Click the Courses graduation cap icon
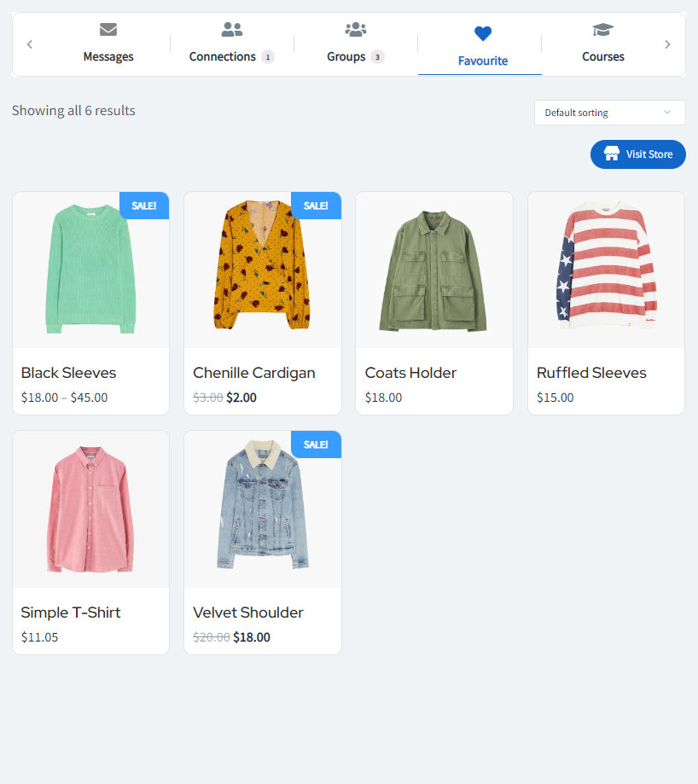The image size is (698, 784). (603, 30)
